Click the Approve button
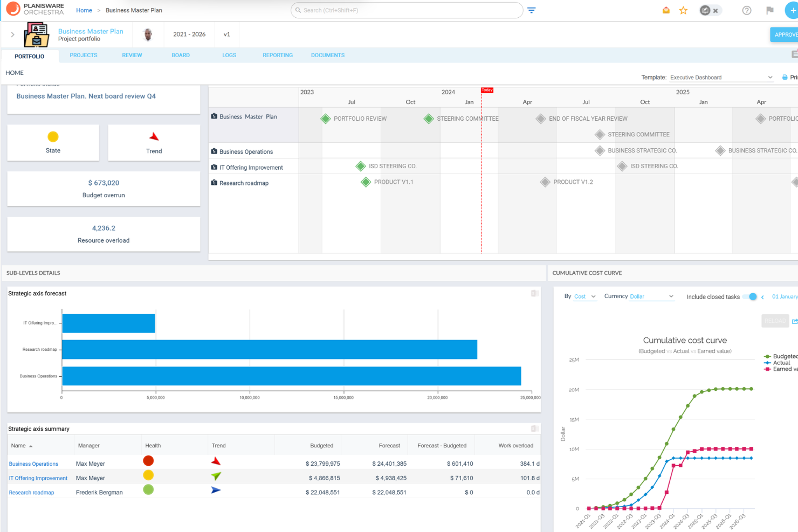 pyautogui.click(x=785, y=34)
